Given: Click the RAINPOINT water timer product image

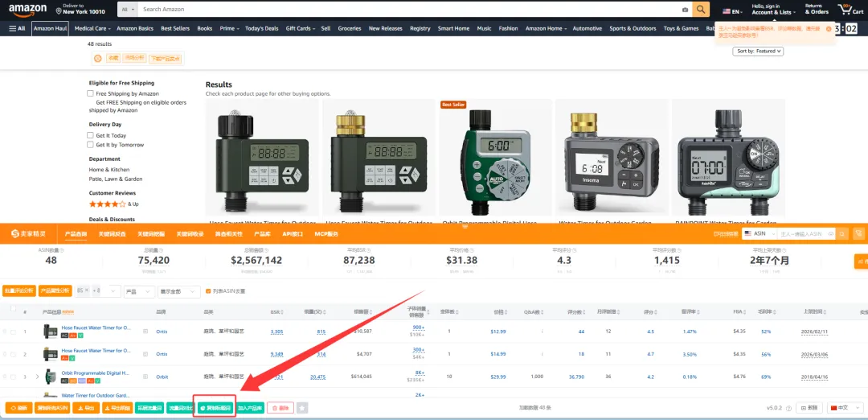Looking at the screenshot, I should [x=728, y=159].
